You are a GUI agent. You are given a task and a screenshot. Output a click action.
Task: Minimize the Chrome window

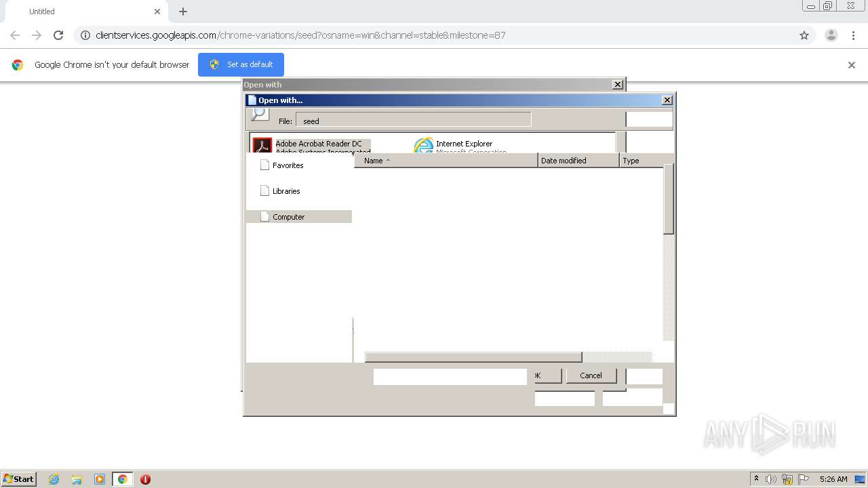click(810, 5)
